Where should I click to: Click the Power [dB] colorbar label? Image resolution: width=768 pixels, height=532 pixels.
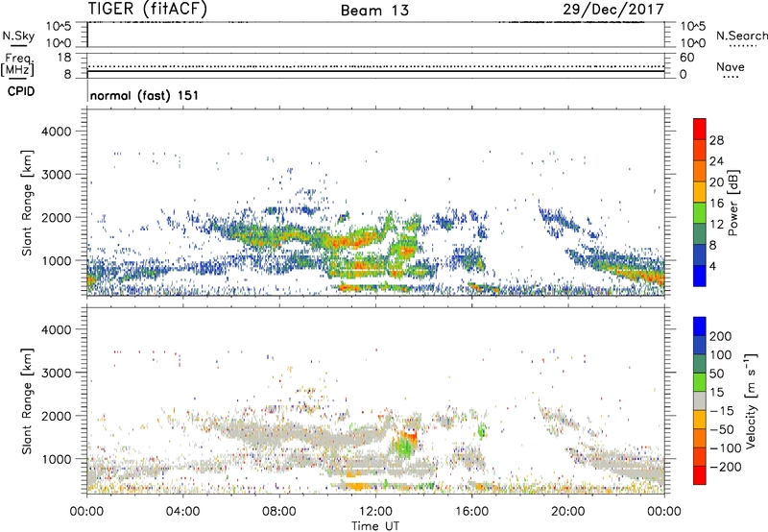click(x=732, y=203)
